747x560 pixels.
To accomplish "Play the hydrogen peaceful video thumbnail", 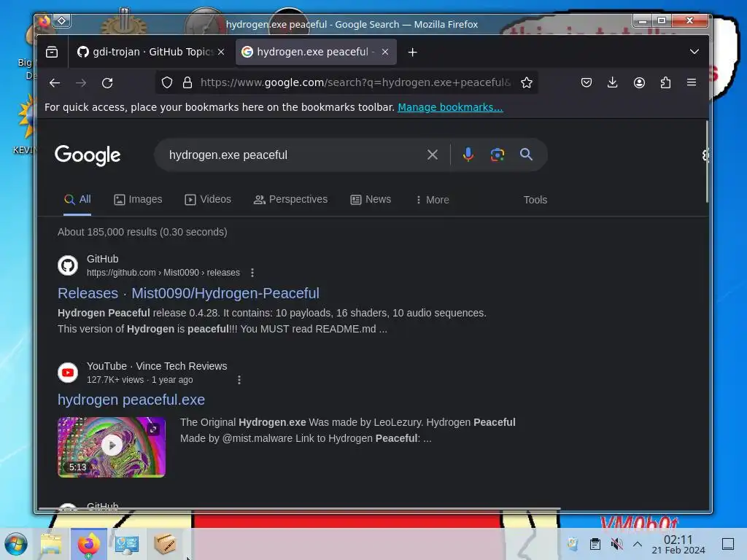I will coord(112,447).
